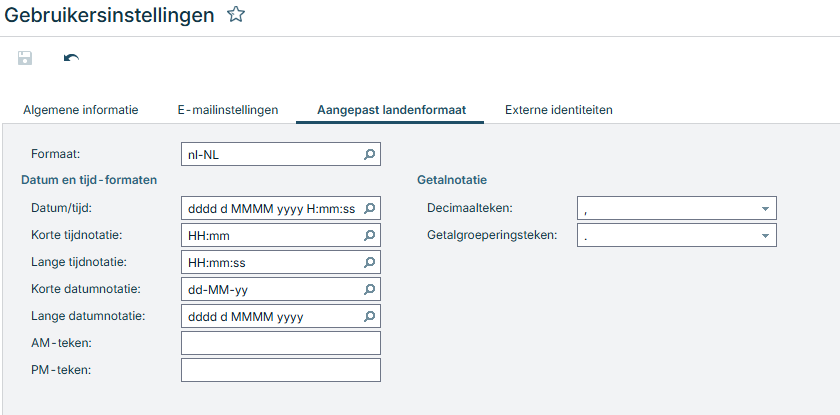Click the Korte datumnotatie dd-MM-yy text field
The image size is (840, 415).
[268, 289]
